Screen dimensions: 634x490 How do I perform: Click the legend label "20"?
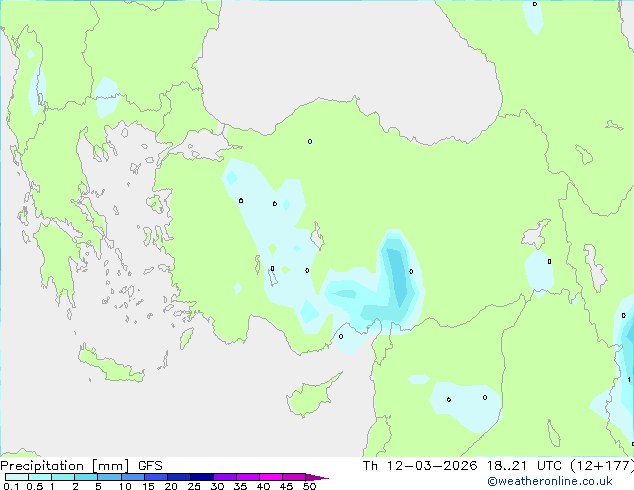tap(171, 486)
